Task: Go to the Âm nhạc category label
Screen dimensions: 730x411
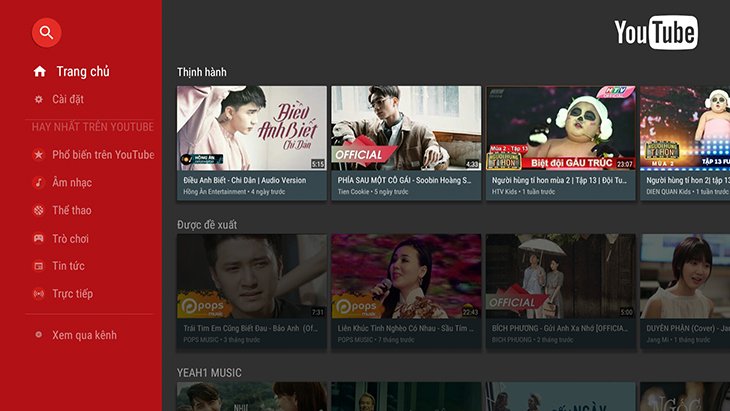Action: (x=72, y=183)
